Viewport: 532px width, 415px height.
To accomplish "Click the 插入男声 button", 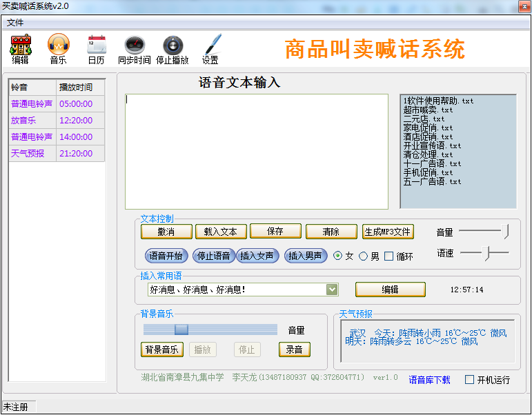I will (306, 256).
